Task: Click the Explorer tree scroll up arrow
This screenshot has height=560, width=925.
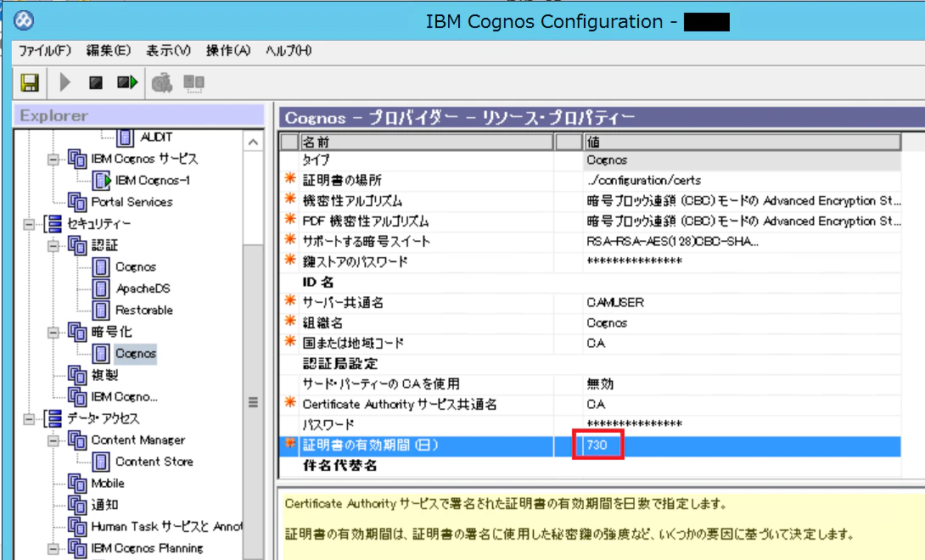Action: pos(253,142)
